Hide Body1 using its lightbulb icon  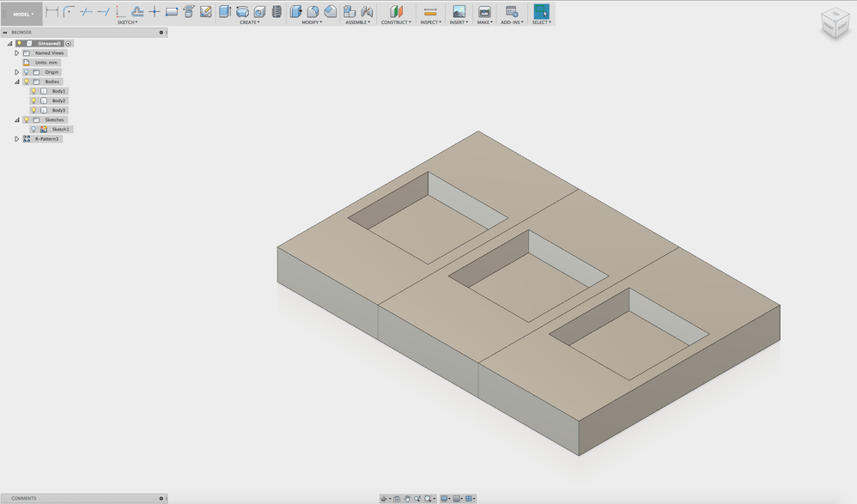click(x=33, y=91)
